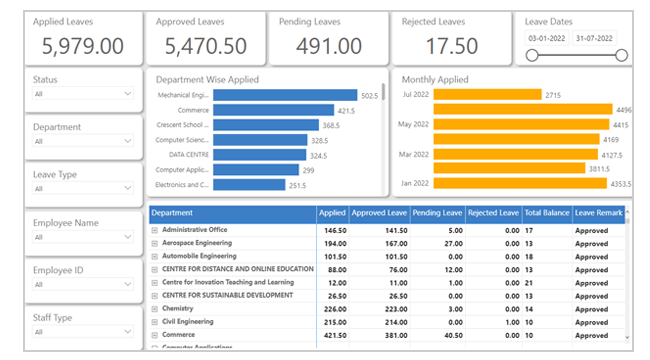This screenshot has width=650, height=360.
Task: Sort by the Rejected Leave column header
Action: [493, 213]
